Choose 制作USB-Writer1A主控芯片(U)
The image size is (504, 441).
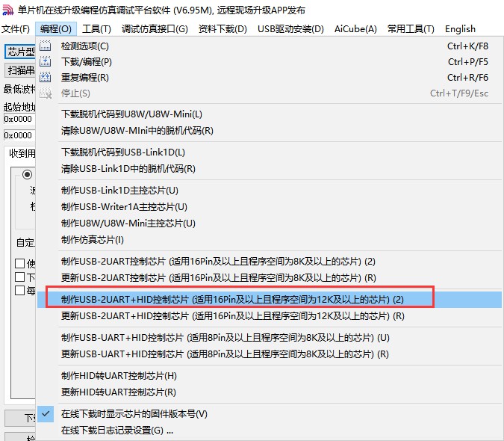click(x=270, y=207)
